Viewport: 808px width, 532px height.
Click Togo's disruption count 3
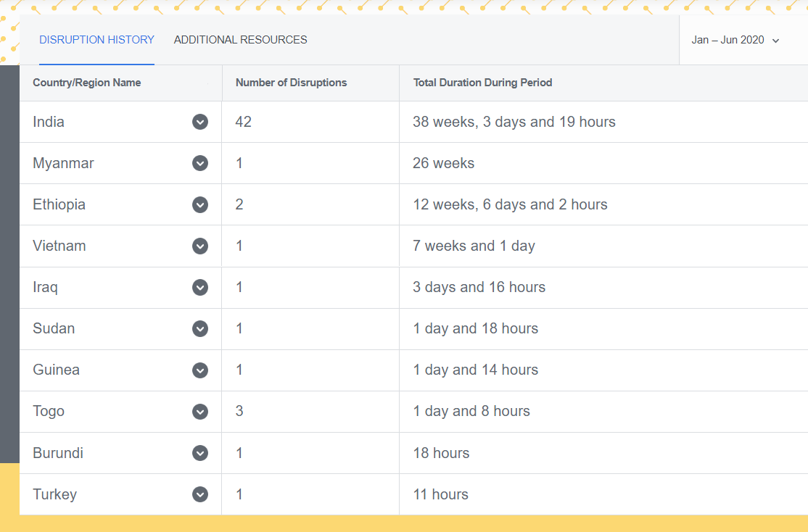click(239, 412)
